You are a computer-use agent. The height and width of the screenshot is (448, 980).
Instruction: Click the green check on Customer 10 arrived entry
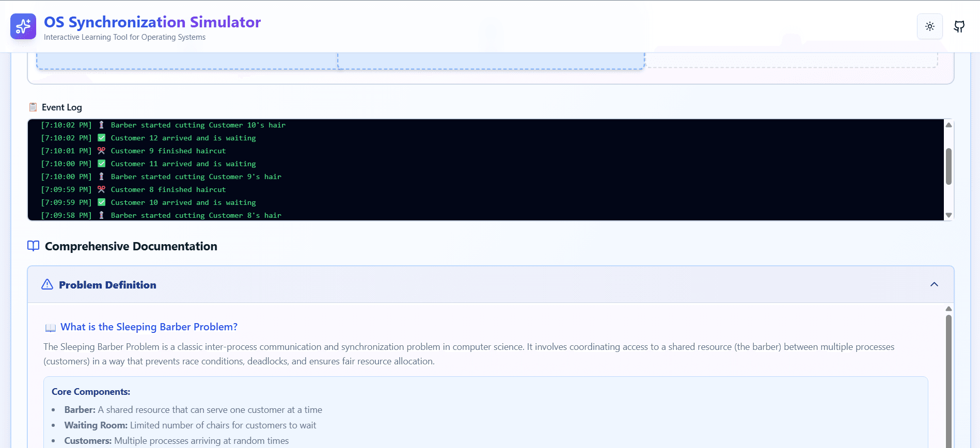tap(101, 202)
